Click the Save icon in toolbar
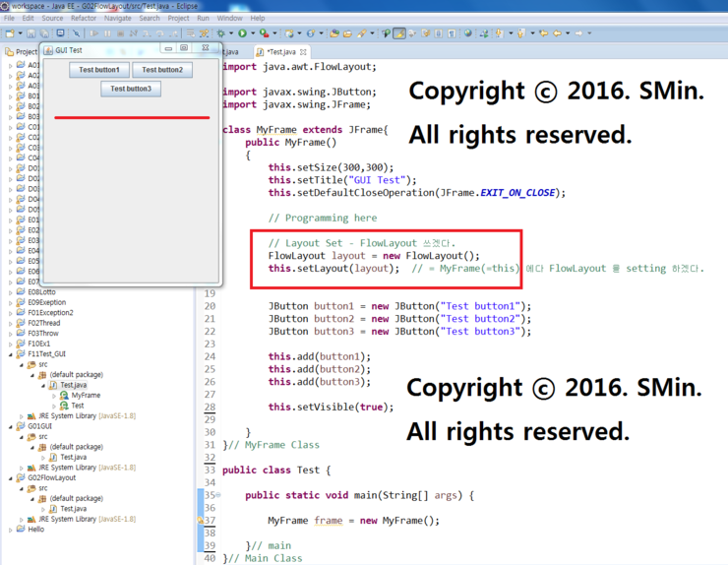 [x=31, y=33]
